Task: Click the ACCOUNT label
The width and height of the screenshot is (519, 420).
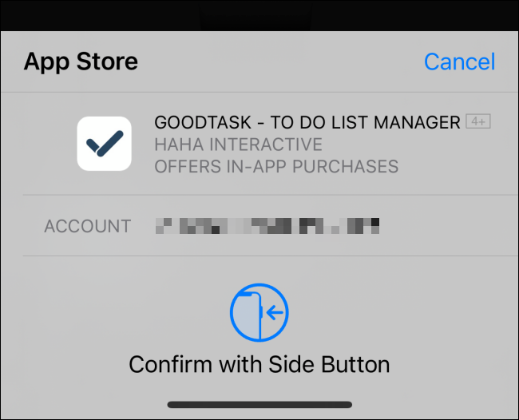Action: [x=87, y=226]
